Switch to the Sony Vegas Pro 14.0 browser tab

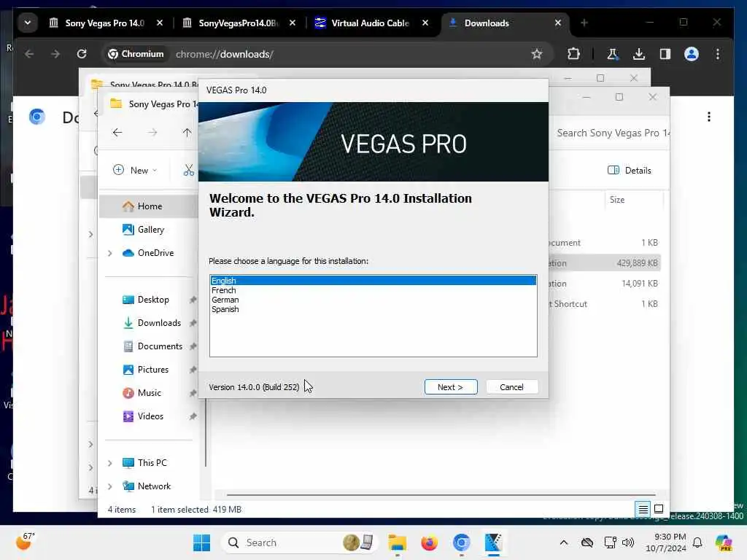click(x=105, y=23)
